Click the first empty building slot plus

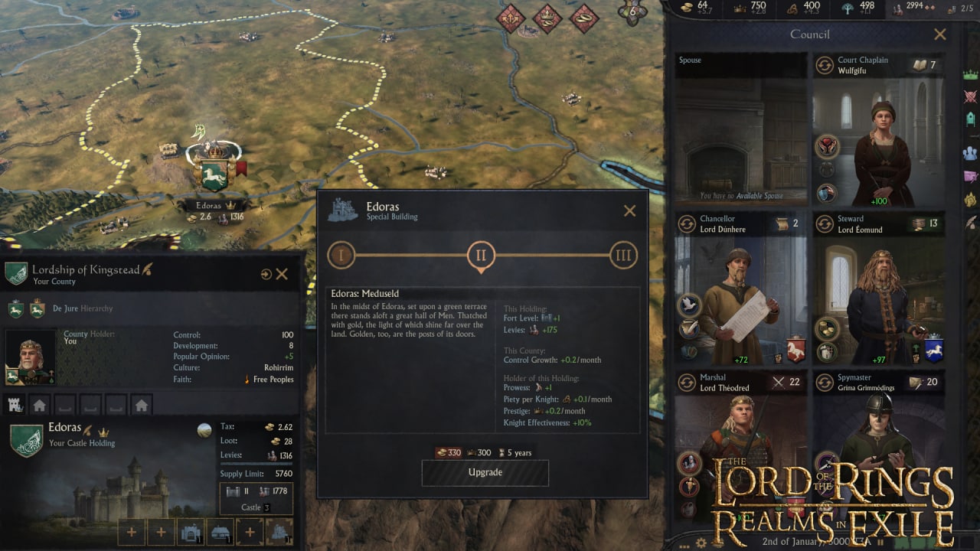click(131, 531)
